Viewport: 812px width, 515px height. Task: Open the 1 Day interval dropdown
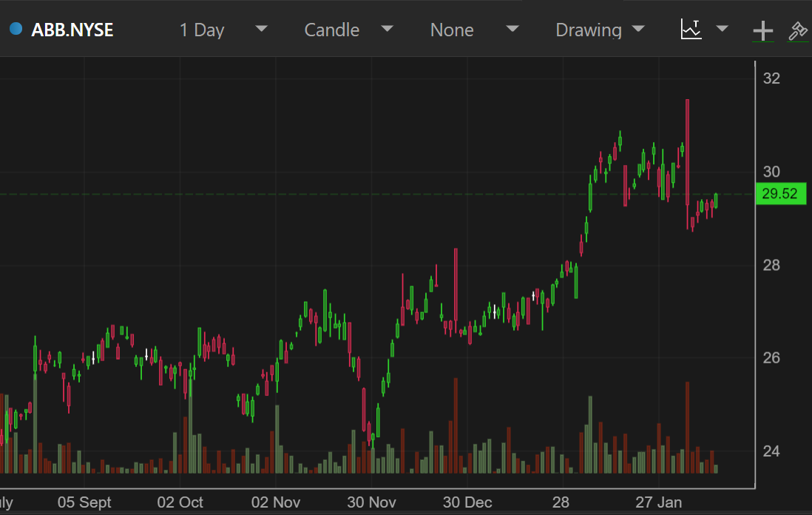tap(222, 30)
